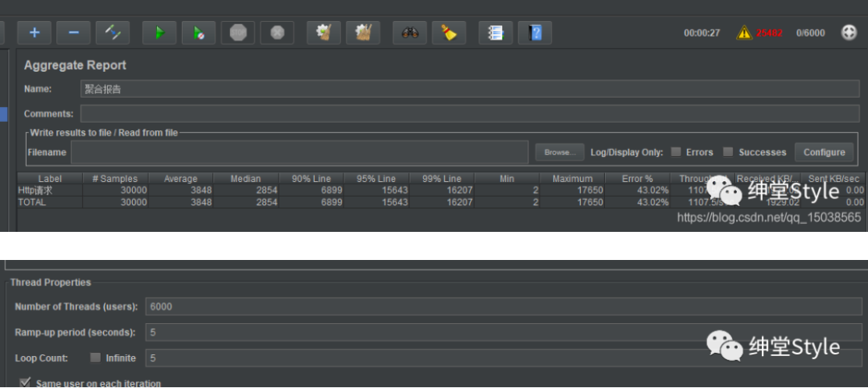Click the Sent KB/sec column header
868x388 pixels.
(834, 178)
